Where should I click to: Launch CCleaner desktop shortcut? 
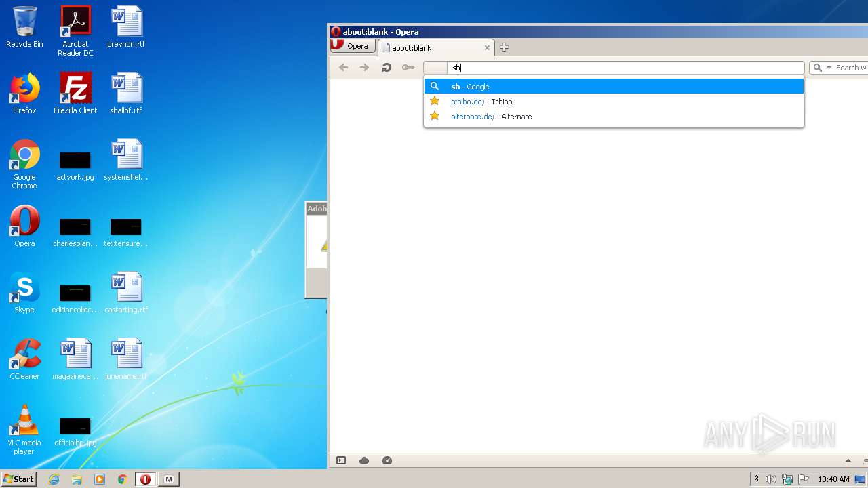point(24,359)
